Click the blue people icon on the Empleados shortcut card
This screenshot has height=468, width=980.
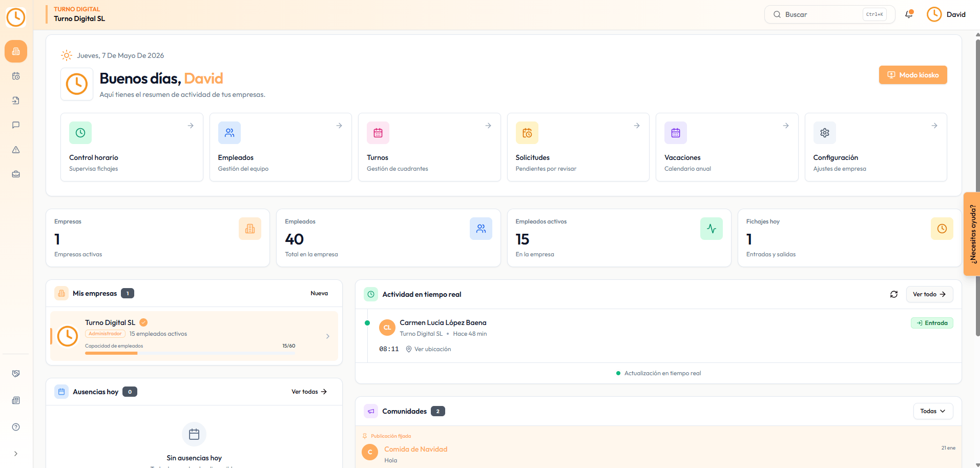(x=230, y=133)
